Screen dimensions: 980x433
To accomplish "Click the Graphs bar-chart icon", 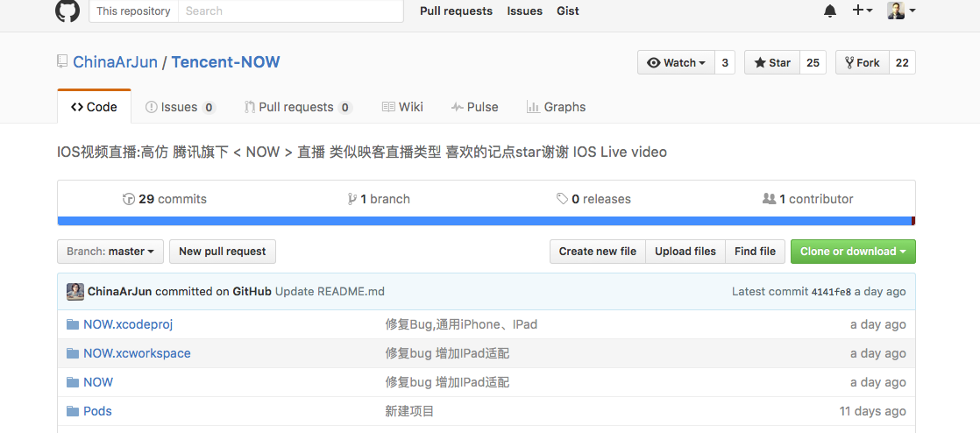I will 533,107.
